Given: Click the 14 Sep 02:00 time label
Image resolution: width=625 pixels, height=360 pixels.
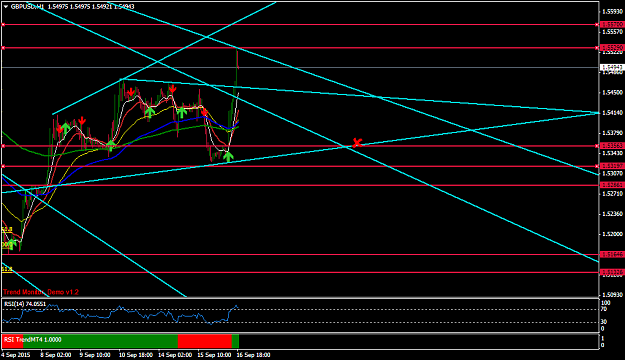Looking at the screenshot, I should pos(175,355).
